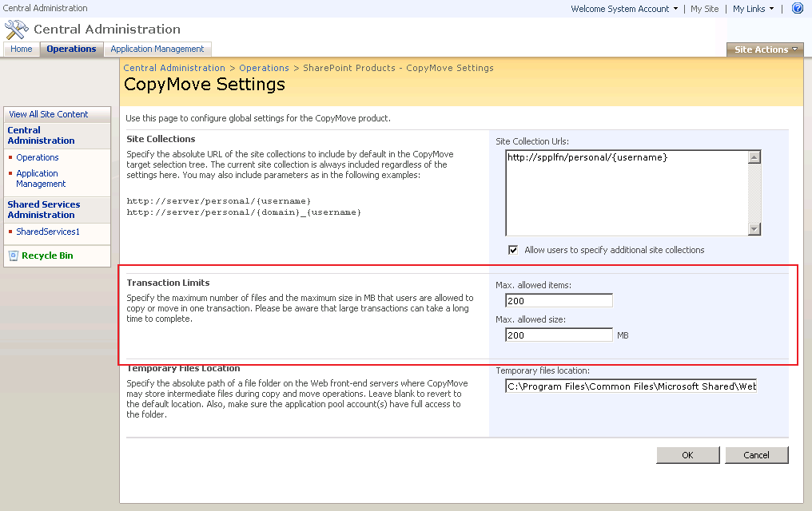Select the Operations tab
Viewport: 812px width, 511px height.
tap(71, 50)
